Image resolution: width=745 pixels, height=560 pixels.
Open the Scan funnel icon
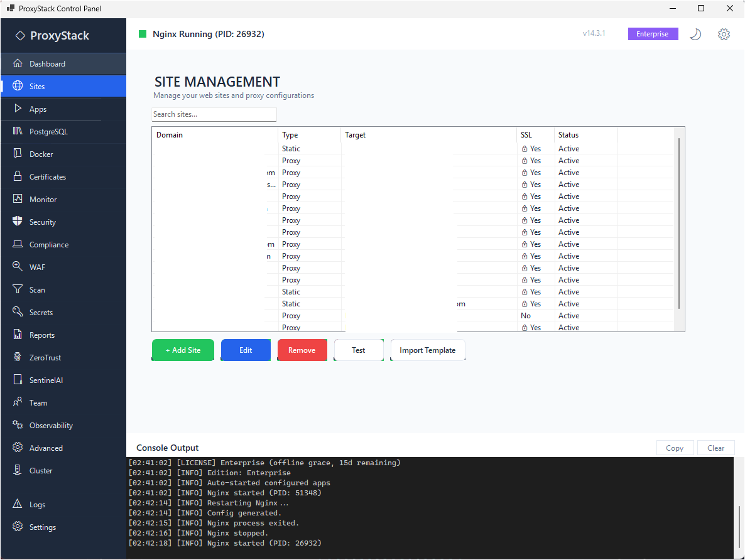[x=18, y=289]
